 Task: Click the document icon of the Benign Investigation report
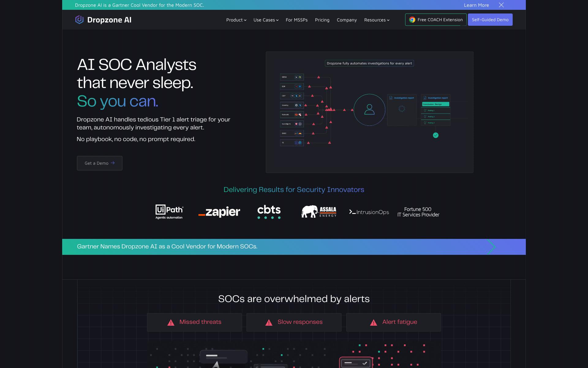[x=425, y=98]
